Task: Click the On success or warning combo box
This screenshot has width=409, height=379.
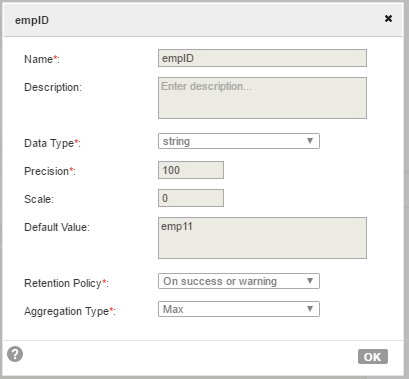Action: point(239,281)
